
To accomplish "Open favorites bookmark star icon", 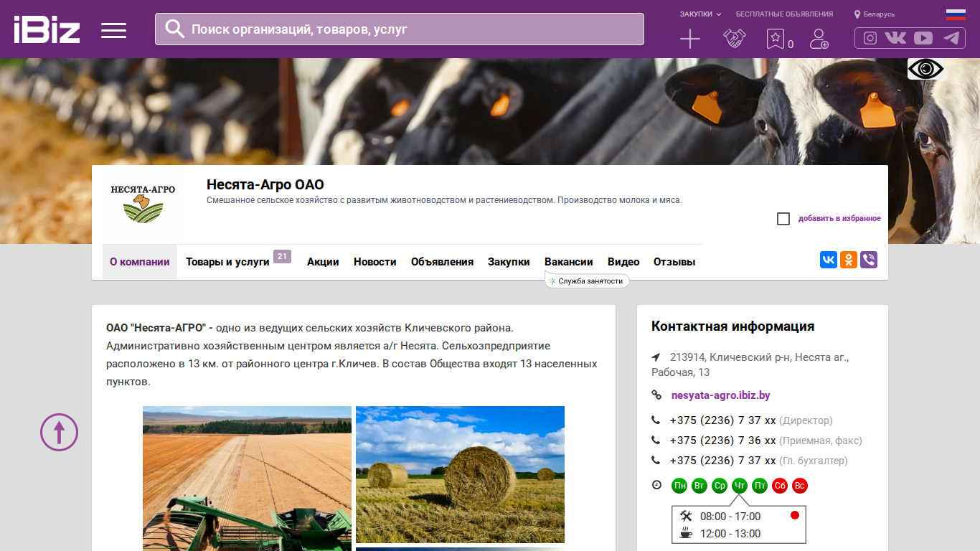I will pos(775,39).
